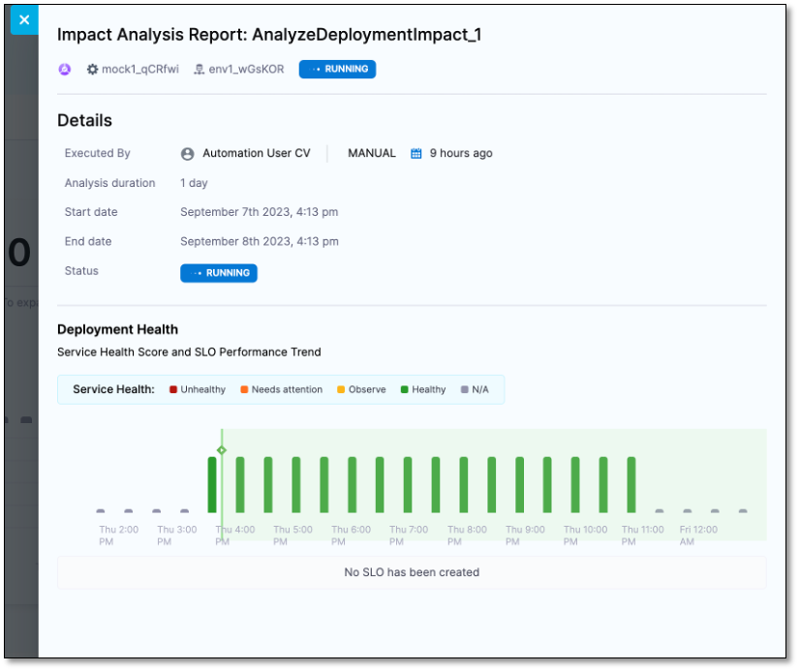
Task: Select the orange Needs attention legend swatch
Action: point(245,389)
